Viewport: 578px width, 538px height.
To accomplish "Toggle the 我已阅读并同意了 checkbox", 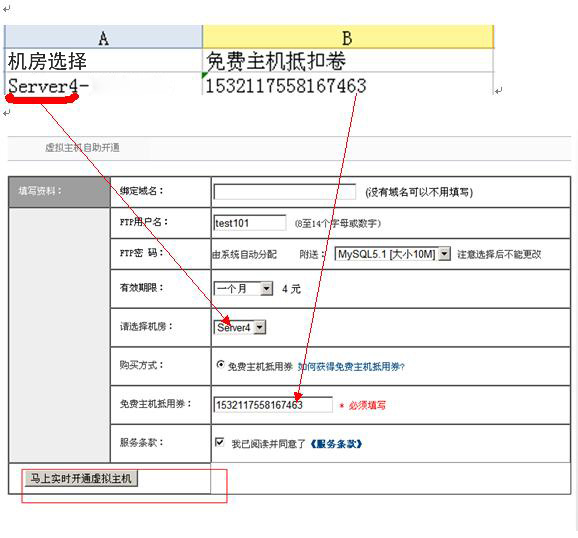I will click(x=220, y=442).
